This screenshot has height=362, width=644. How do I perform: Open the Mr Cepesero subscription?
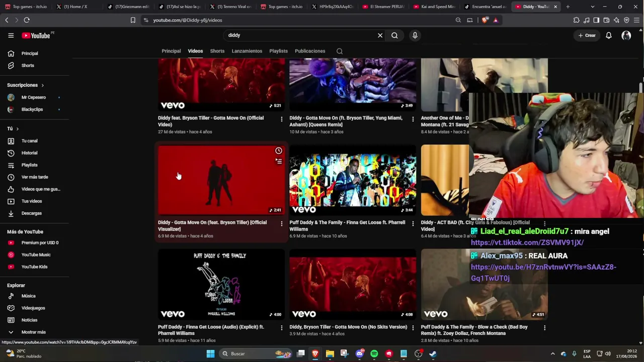34,97
